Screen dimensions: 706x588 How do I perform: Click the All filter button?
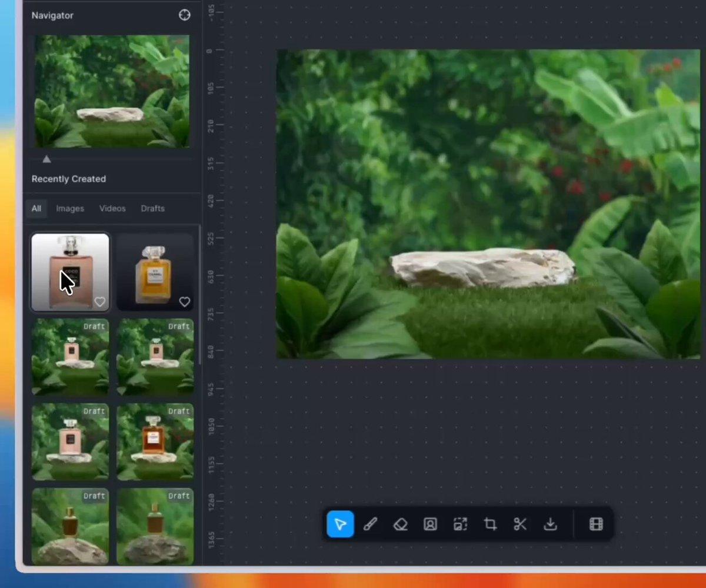pos(36,208)
